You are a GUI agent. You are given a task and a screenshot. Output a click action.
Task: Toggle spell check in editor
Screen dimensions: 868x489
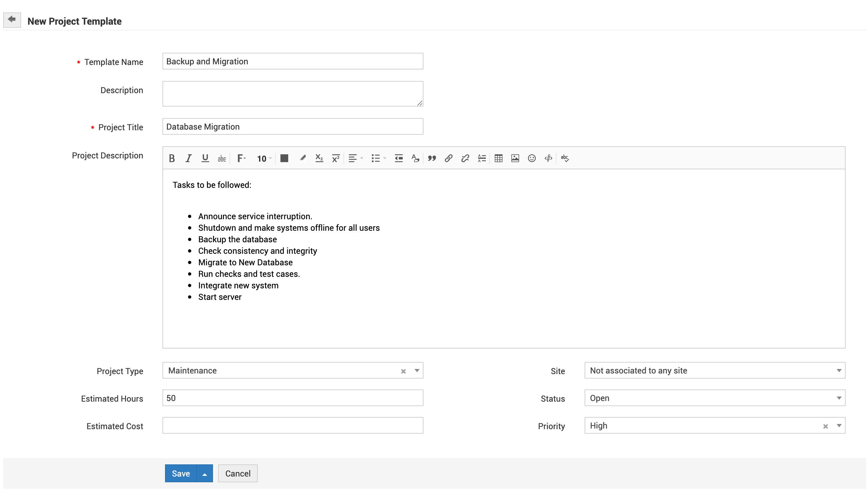[565, 158]
